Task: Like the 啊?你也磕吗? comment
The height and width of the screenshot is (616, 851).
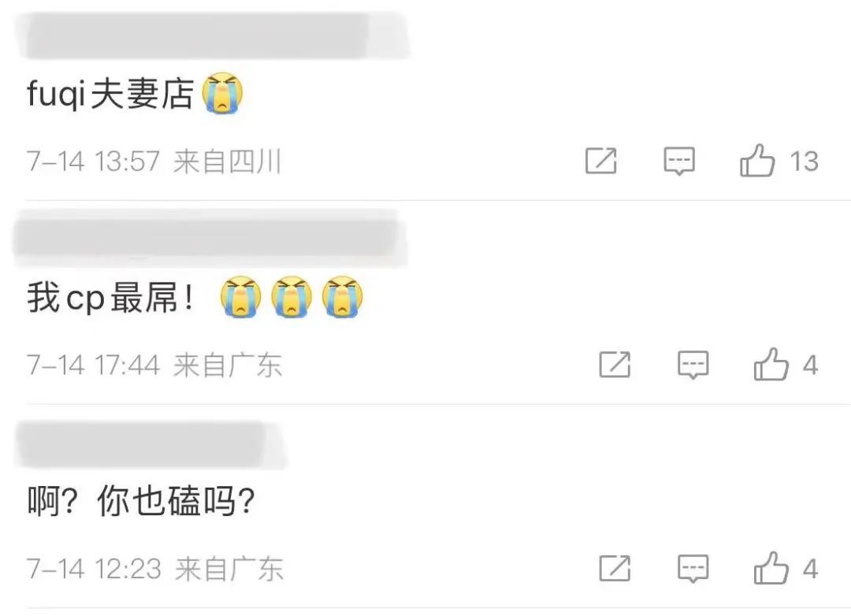Action: (x=771, y=568)
